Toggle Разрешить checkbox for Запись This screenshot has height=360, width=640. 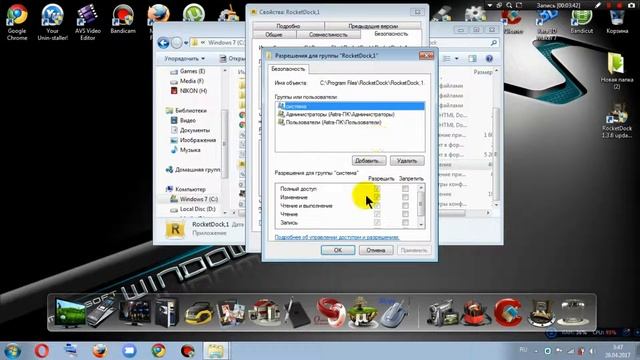[377, 222]
